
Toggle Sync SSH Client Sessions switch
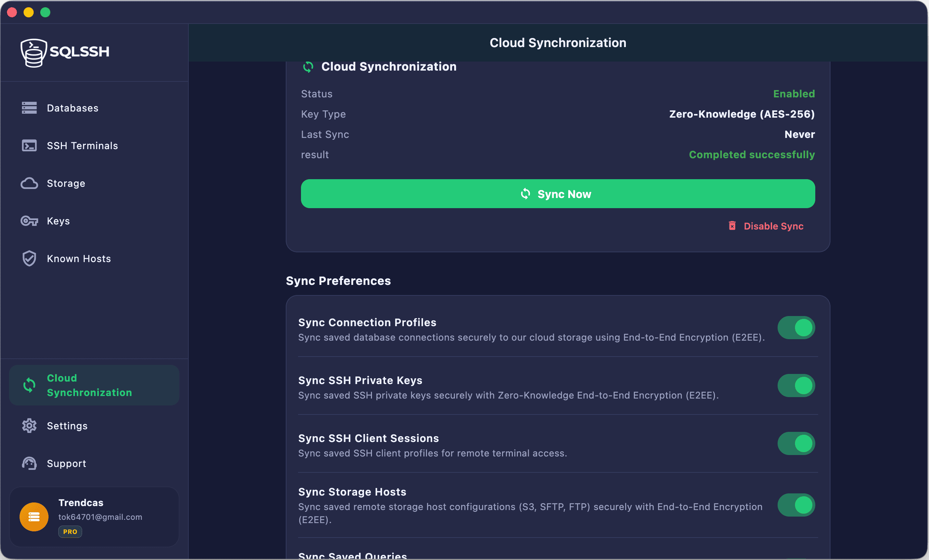796,443
